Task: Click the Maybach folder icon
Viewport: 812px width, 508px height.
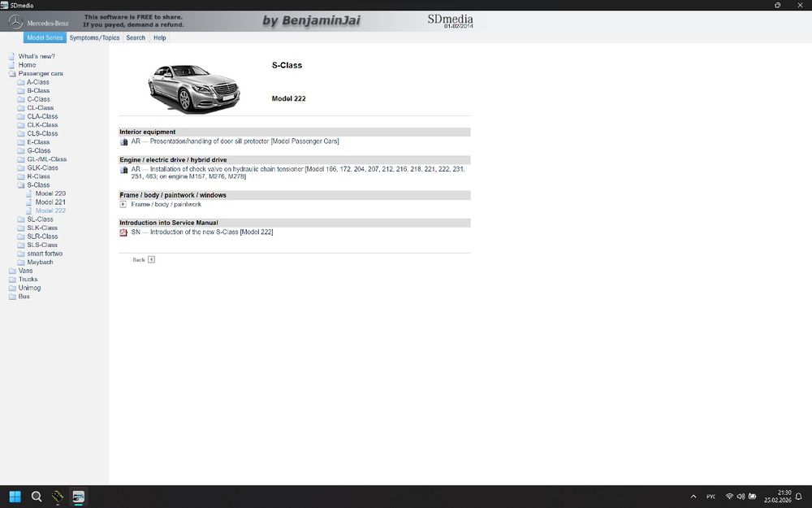Action: point(21,262)
